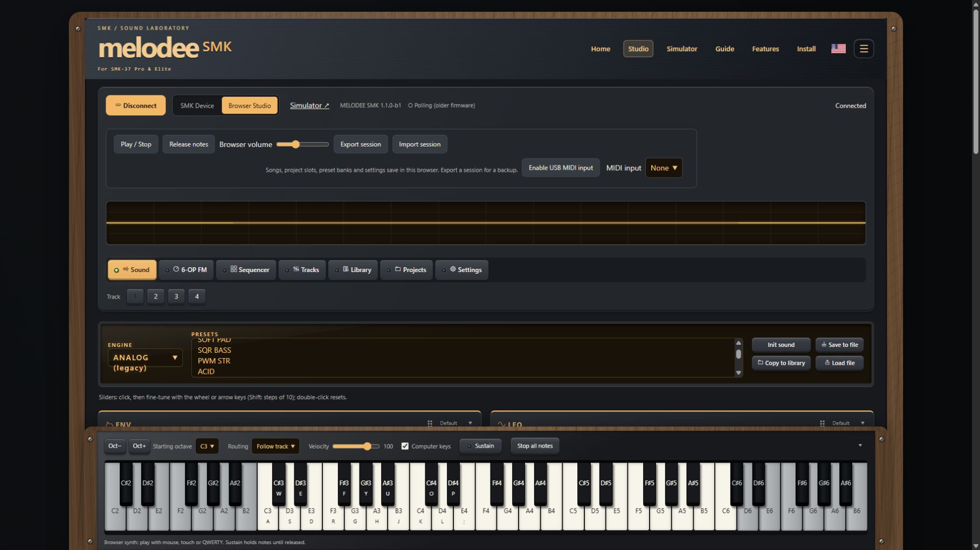Open the Simulator link
The image size is (980, 550).
(309, 106)
